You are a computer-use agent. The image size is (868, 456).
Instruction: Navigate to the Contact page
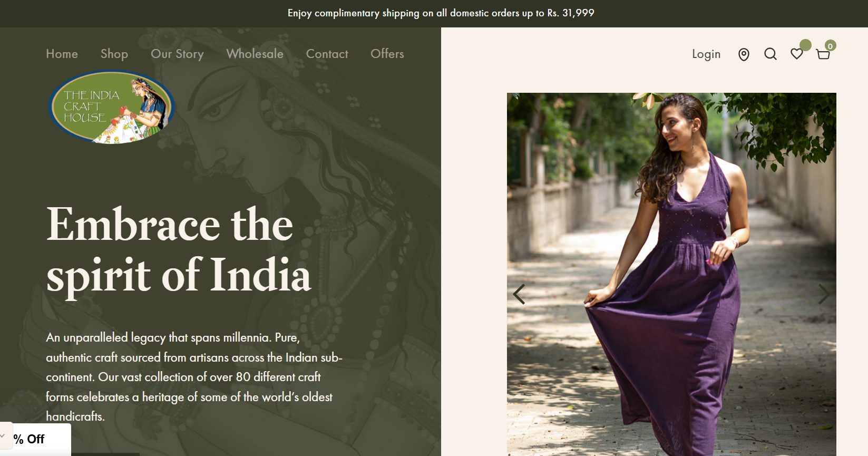pyautogui.click(x=327, y=54)
